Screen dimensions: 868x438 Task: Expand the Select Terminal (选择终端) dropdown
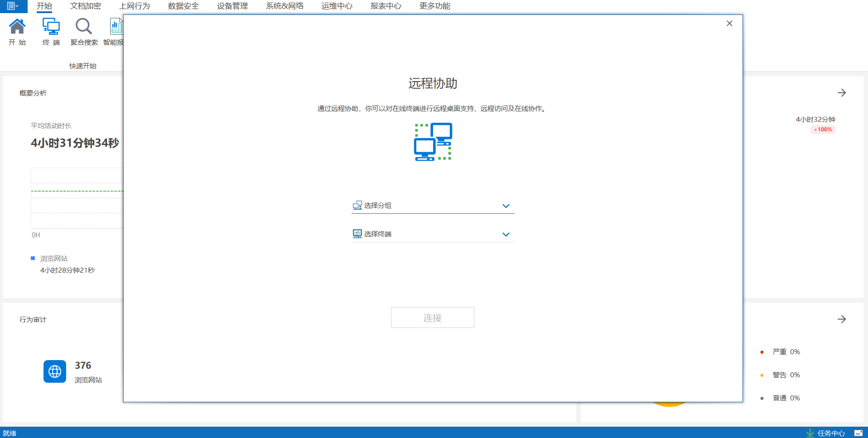(506, 235)
